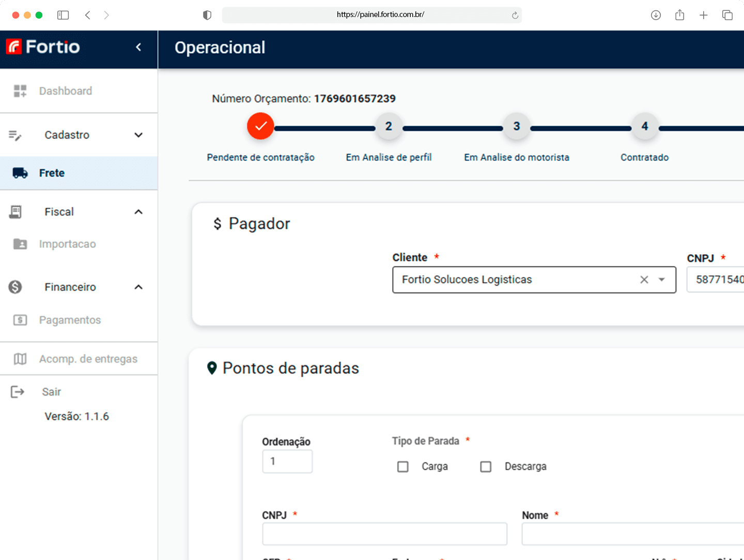Expand the Cadastro menu section
744x560 pixels.
(138, 135)
